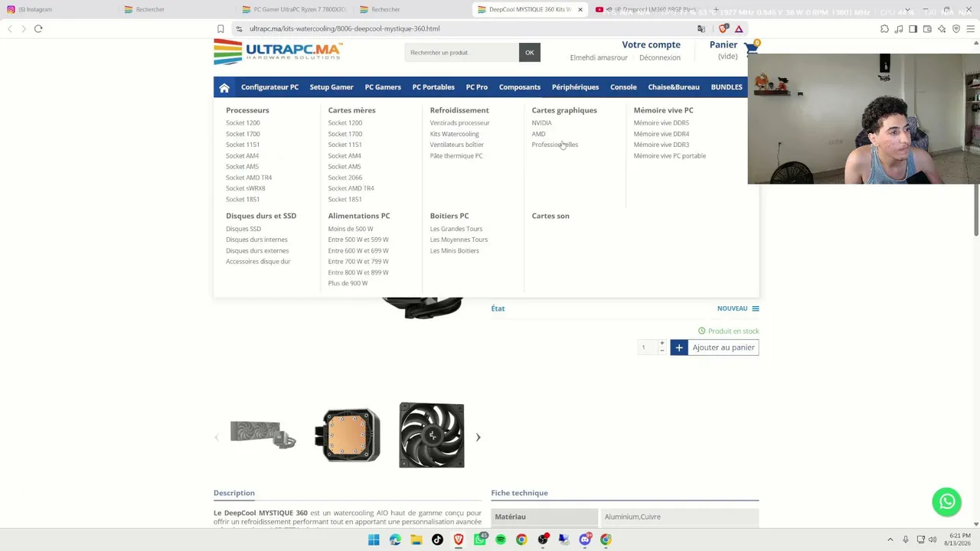This screenshot has height=551, width=980.
Task: Open WhatsApp from the taskbar
Action: coord(480,540)
